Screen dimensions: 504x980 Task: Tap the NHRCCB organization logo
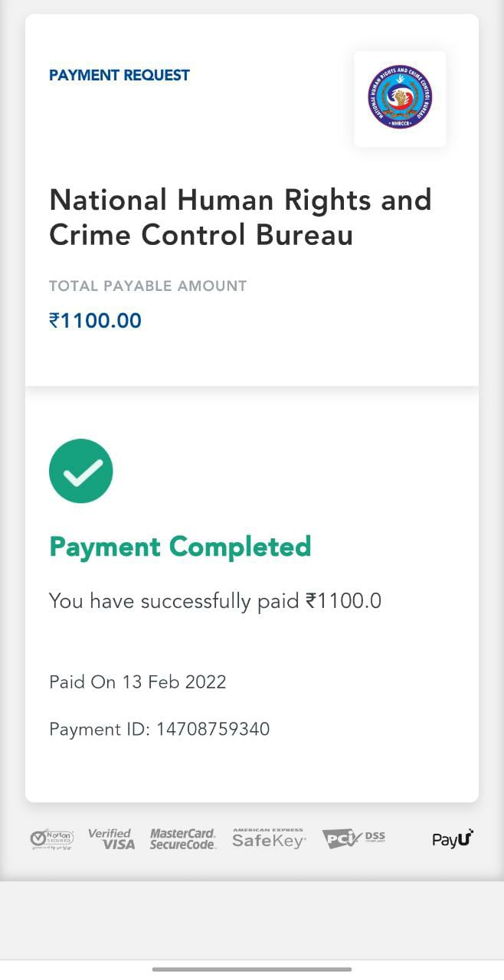click(x=400, y=97)
